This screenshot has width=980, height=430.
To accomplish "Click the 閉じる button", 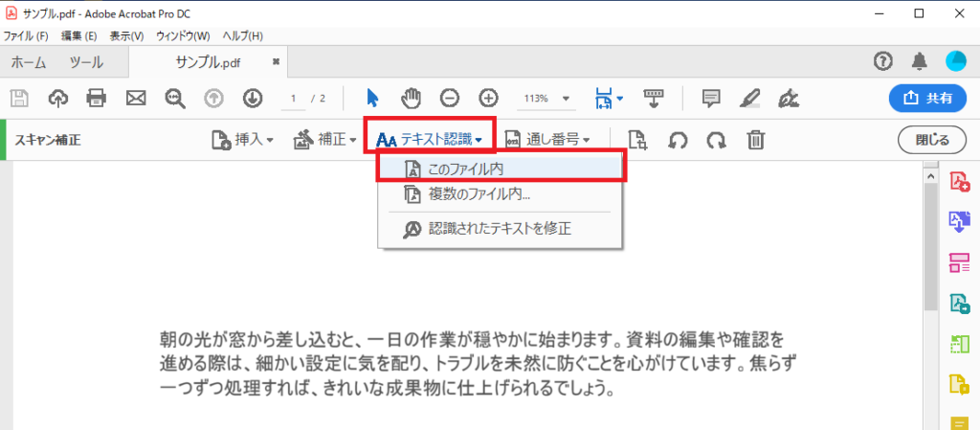I will pos(932,140).
